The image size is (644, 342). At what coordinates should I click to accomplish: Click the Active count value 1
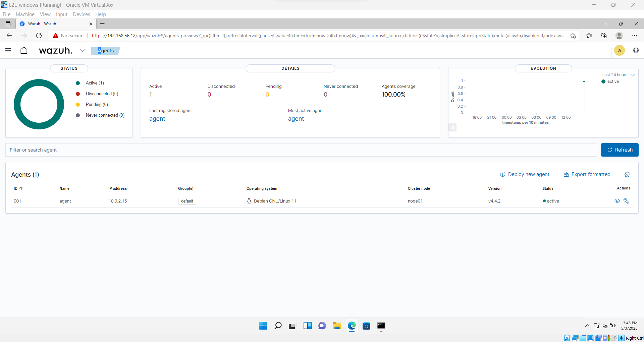(151, 95)
